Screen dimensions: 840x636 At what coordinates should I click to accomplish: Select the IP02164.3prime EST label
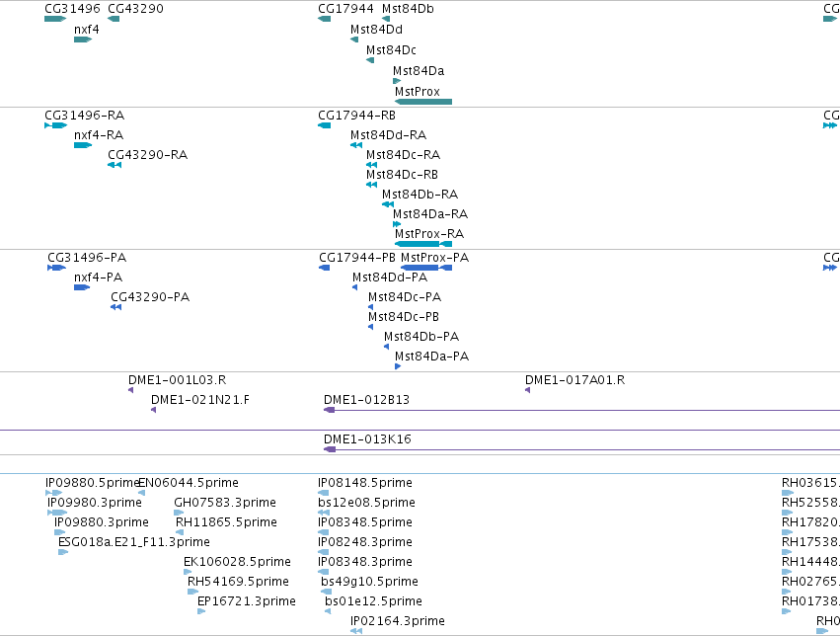398,621
